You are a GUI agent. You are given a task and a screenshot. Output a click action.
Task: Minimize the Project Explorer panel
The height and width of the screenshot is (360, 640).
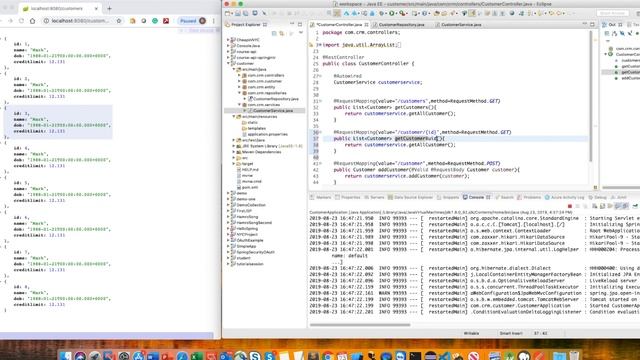[x=292, y=24]
